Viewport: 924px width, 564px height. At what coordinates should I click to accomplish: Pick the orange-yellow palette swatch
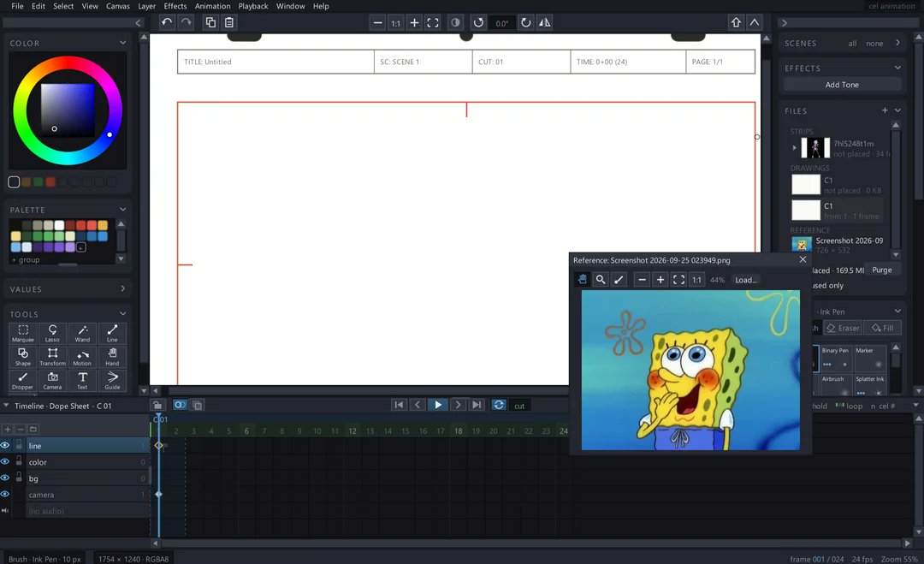[103, 225]
